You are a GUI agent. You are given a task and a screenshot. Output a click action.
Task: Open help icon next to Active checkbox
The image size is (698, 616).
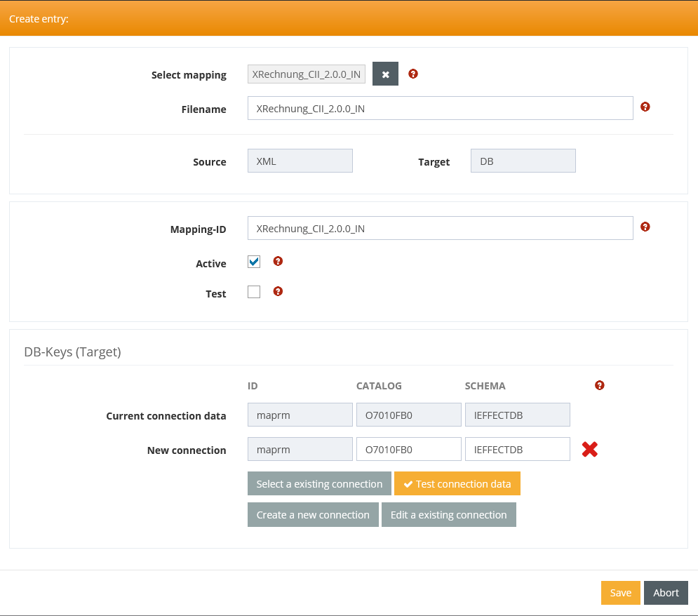(x=278, y=261)
